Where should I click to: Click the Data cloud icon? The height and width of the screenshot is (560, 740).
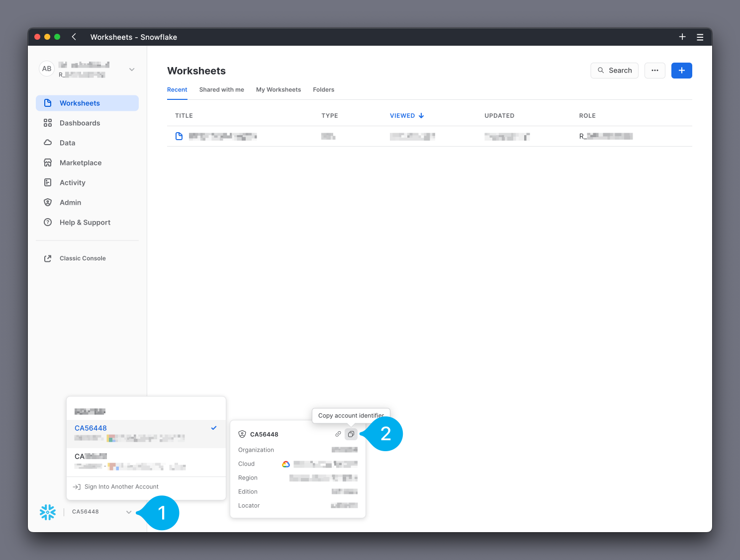coord(48,143)
